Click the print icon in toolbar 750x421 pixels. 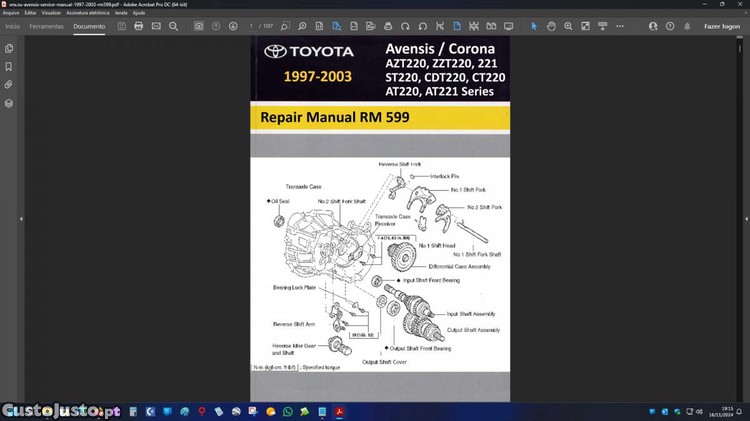138,26
